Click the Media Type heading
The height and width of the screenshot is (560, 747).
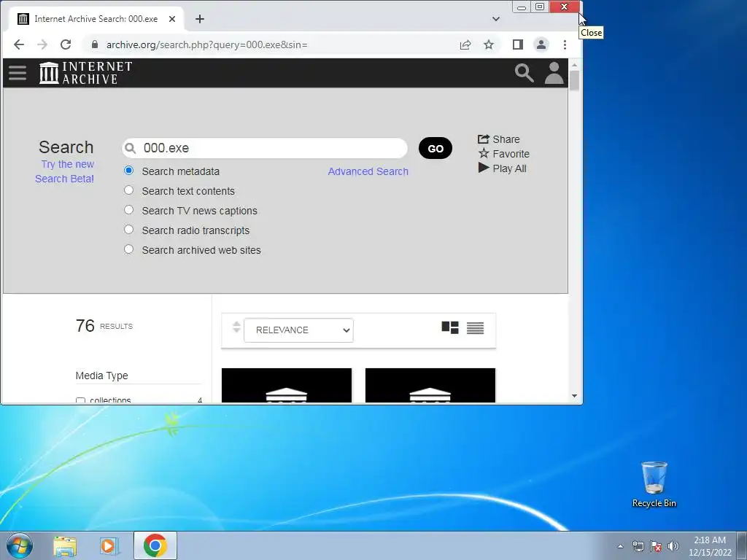[102, 376]
